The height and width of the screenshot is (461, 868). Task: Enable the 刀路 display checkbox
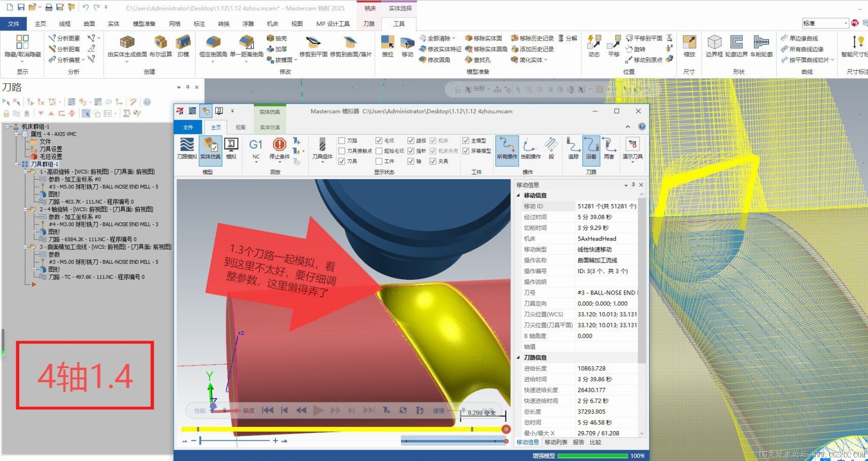click(x=342, y=141)
